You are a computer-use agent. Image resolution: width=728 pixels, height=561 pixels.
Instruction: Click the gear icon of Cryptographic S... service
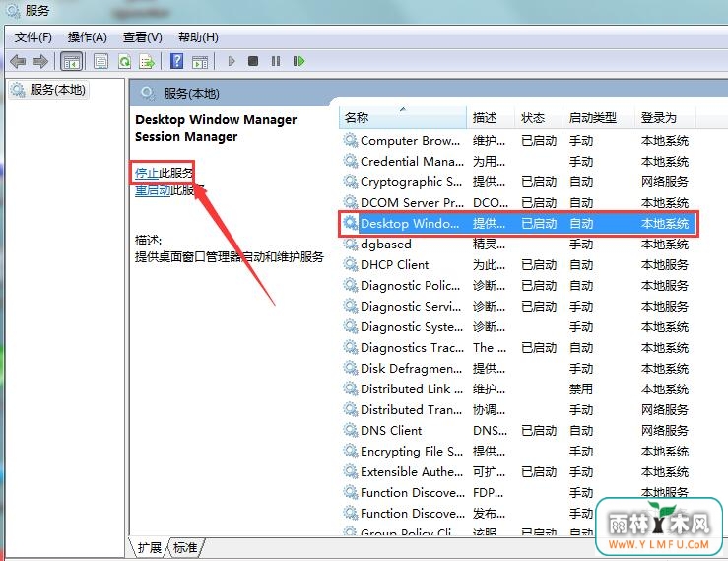(x=350, y=181)
